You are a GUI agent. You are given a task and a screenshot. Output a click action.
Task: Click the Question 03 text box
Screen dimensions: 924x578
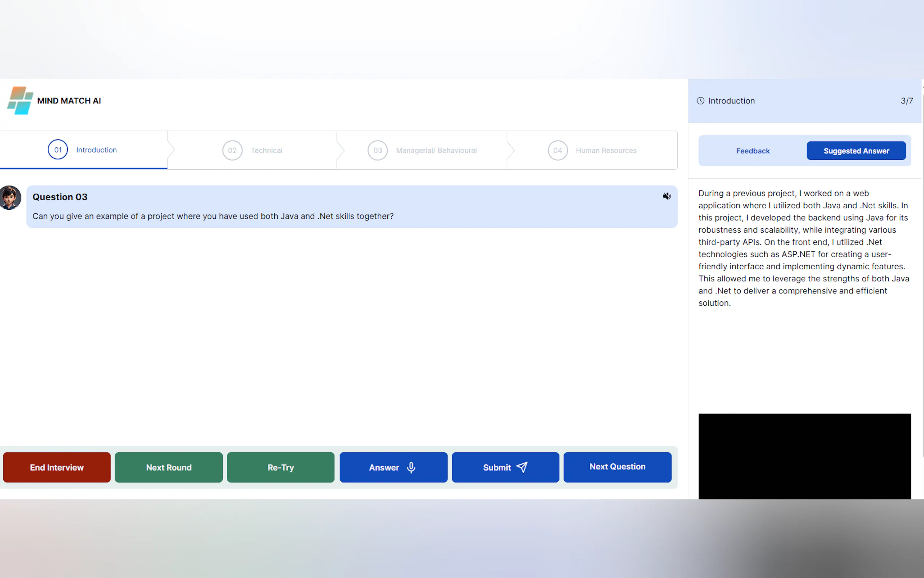351,207
